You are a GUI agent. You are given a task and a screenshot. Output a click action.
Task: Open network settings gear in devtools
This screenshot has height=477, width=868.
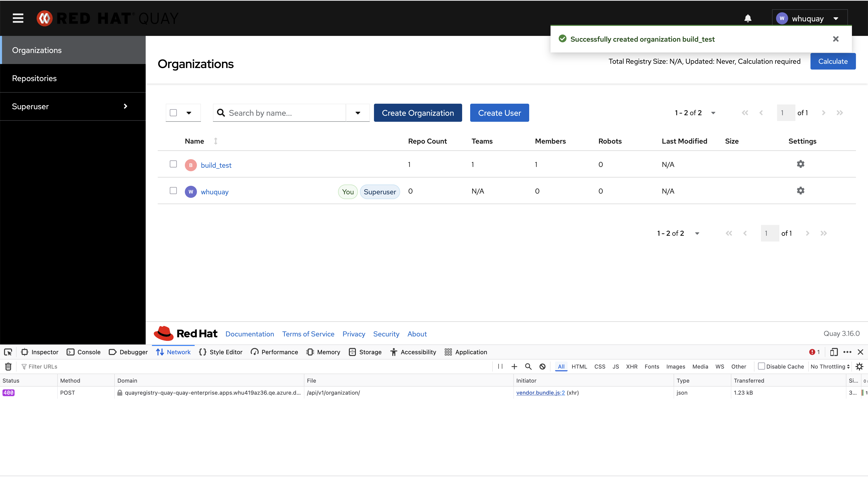pos(859,367)
